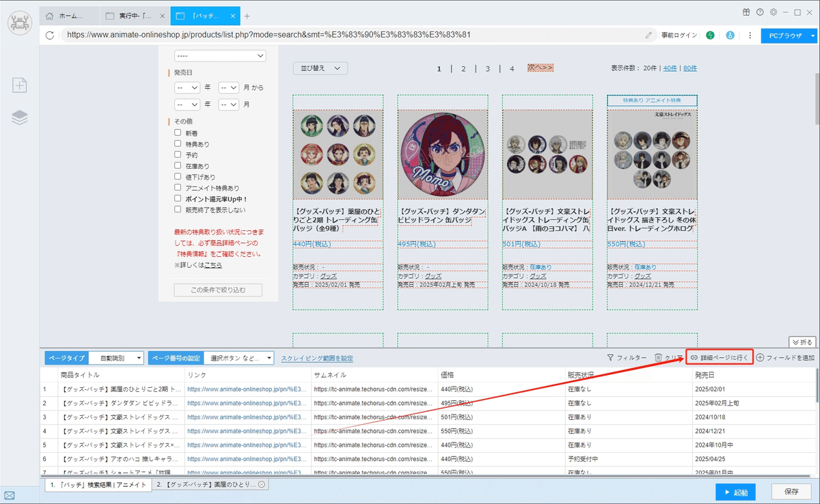Select the active 「バッチ」 browser tab
The height and width of the screenshot is (504, 820).
tap(204, 16)
